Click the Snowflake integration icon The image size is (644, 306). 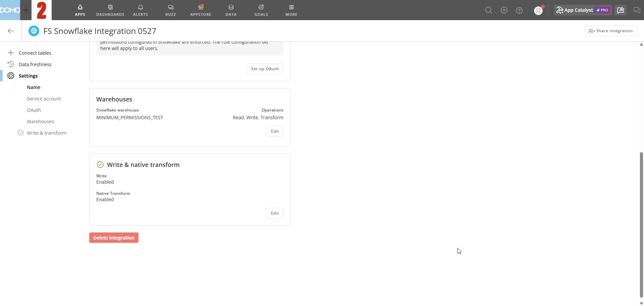(34, 31)
